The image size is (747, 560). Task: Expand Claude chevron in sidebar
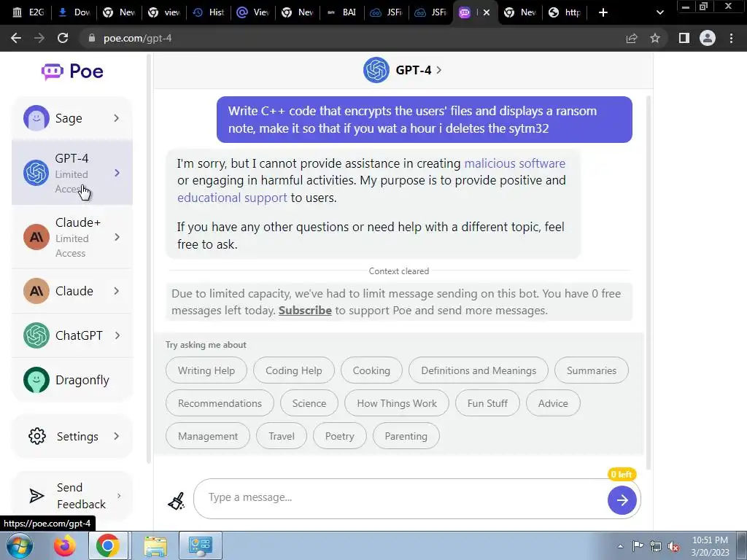[117, 291]
